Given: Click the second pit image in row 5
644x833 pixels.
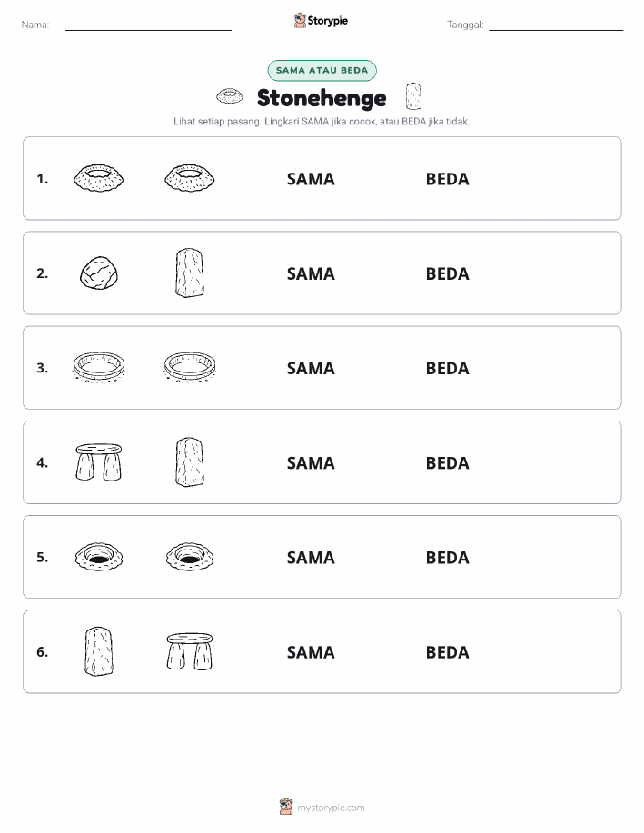Looking at the screenshot, I should 190,557.
